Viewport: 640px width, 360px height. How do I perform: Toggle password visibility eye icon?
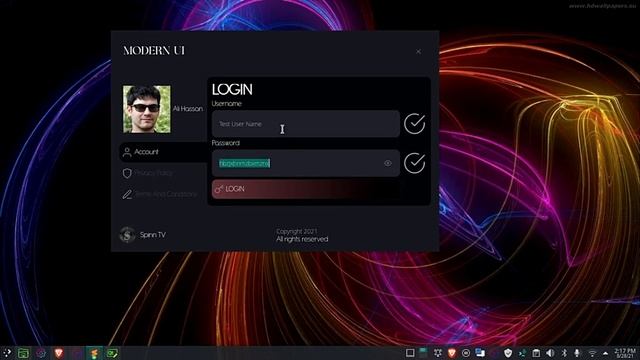click(x=388, y=163)
